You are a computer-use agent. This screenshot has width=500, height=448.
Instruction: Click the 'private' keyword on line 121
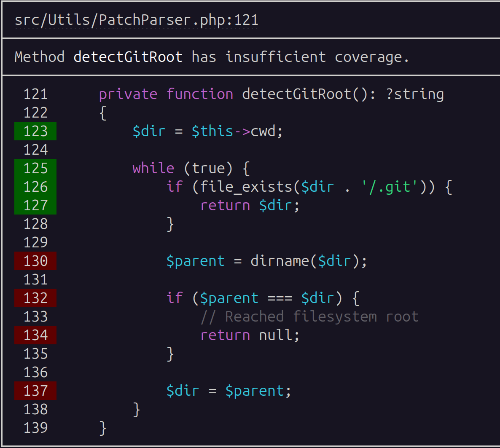[x=128, y=94]
